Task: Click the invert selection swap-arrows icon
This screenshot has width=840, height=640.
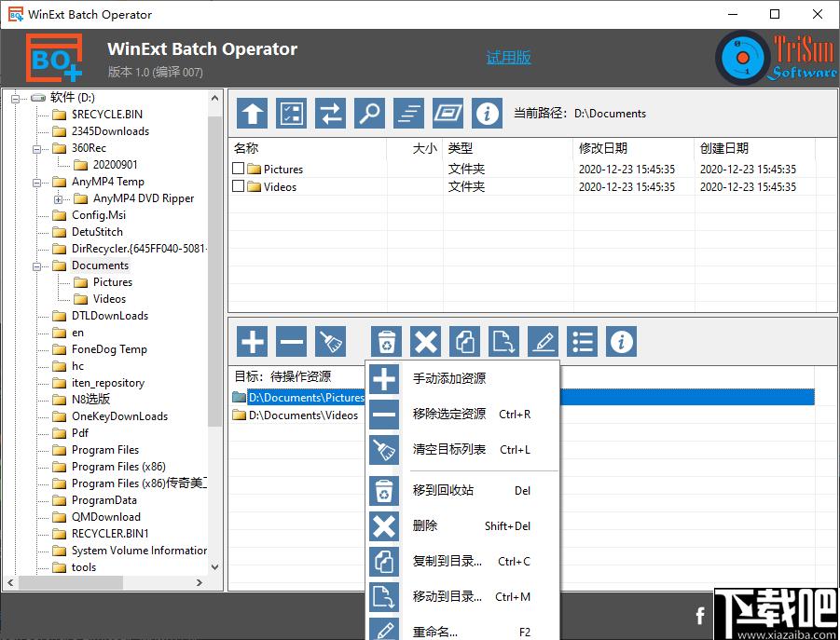Action: click(331, 113)
